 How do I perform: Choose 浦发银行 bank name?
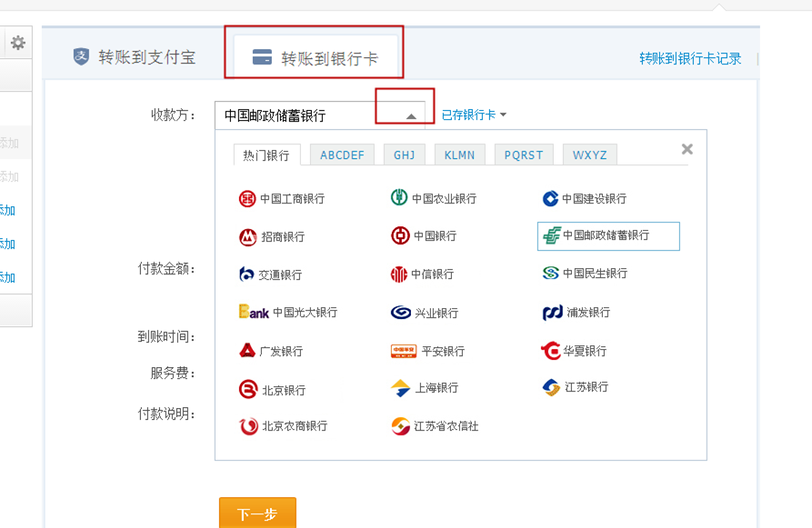pos(588,312)
